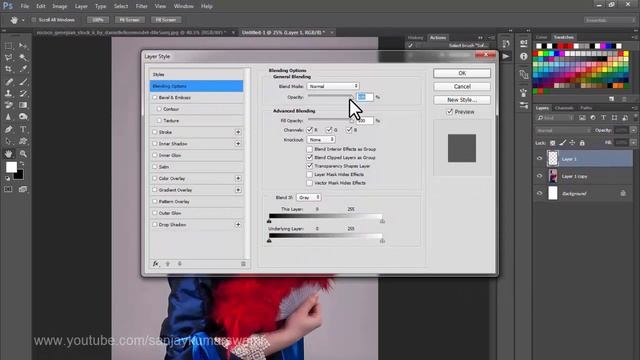Open the Layer menu

tap(81, 6)
